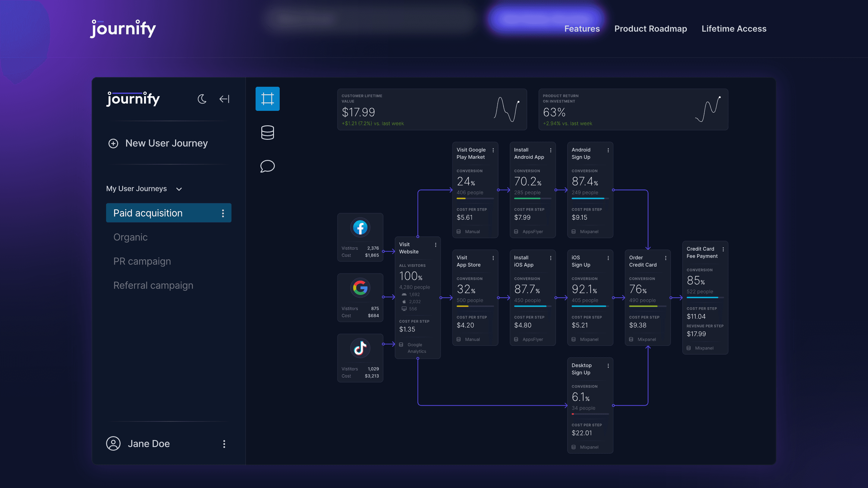Click the Jane Doe profile avatar

point(113,443)
